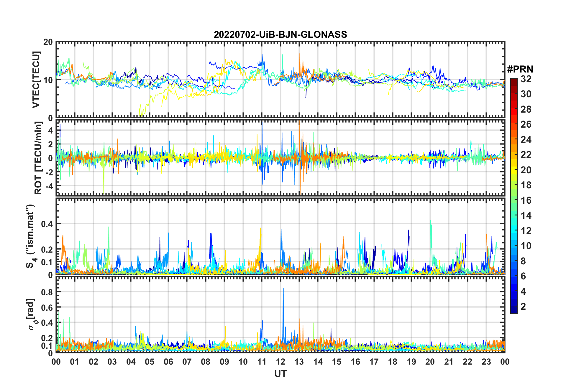Click the S4 ("ism.mat") axis label

click(30, 236)
